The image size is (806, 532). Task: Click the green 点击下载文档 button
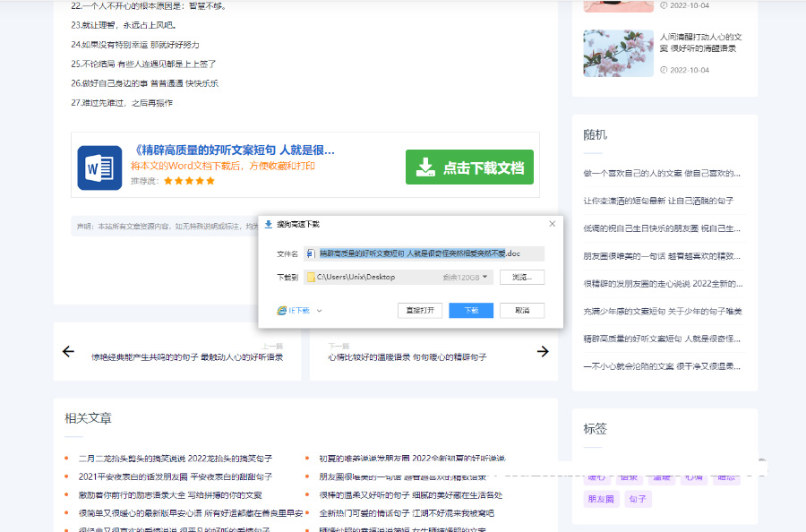point(469,167)
